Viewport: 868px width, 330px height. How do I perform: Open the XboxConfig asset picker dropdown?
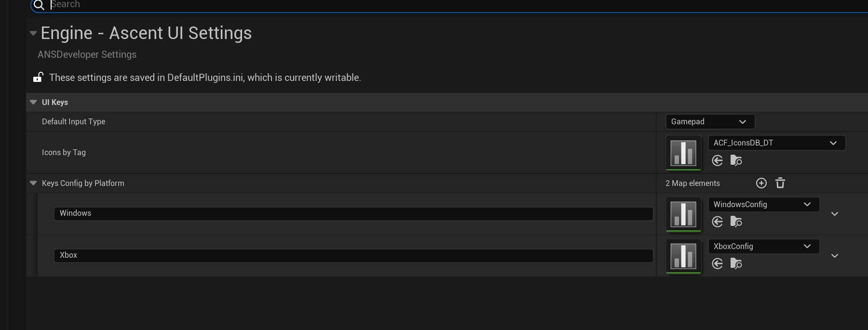(763, 246)
